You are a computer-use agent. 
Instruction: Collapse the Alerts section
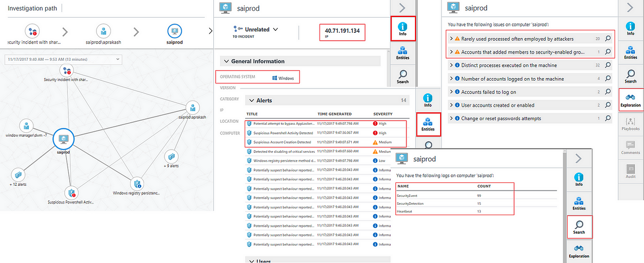251,100
